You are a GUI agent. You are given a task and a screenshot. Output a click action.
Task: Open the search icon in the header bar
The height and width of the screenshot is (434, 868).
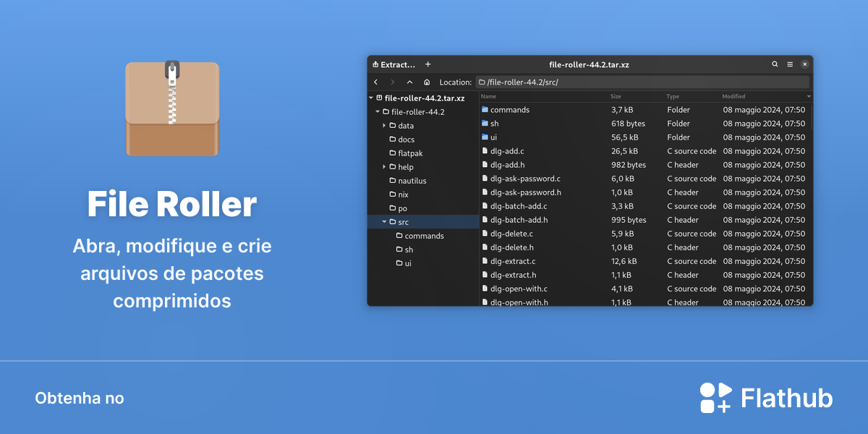tap(775, 64)
